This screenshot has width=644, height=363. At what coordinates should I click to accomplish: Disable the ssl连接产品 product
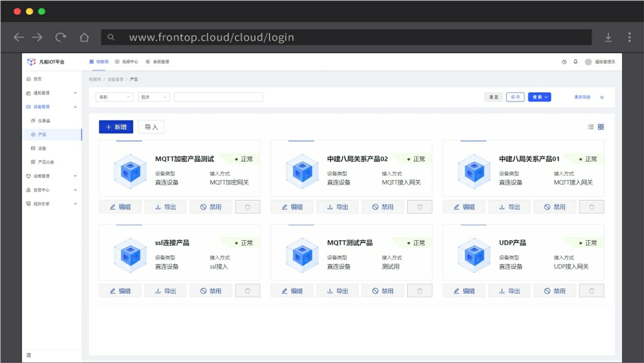pyautogui.click(x=211, y=291)
